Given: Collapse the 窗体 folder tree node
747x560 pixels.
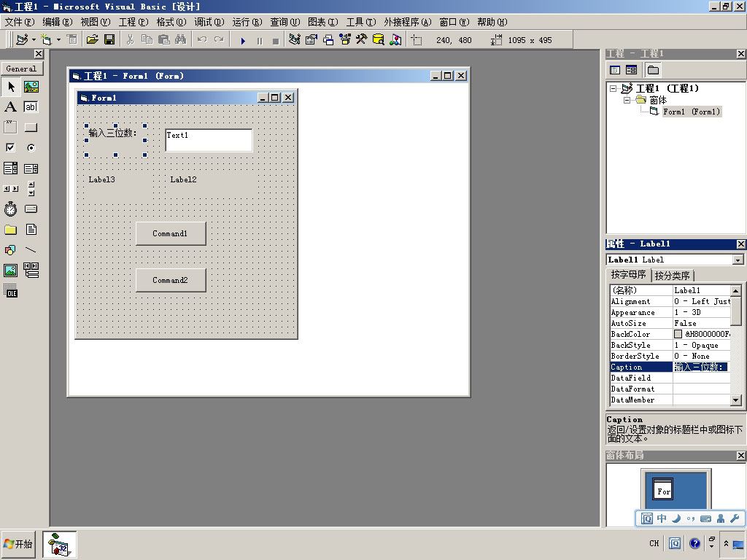Looking at the screenshot, I should click(x=627, y=100).
